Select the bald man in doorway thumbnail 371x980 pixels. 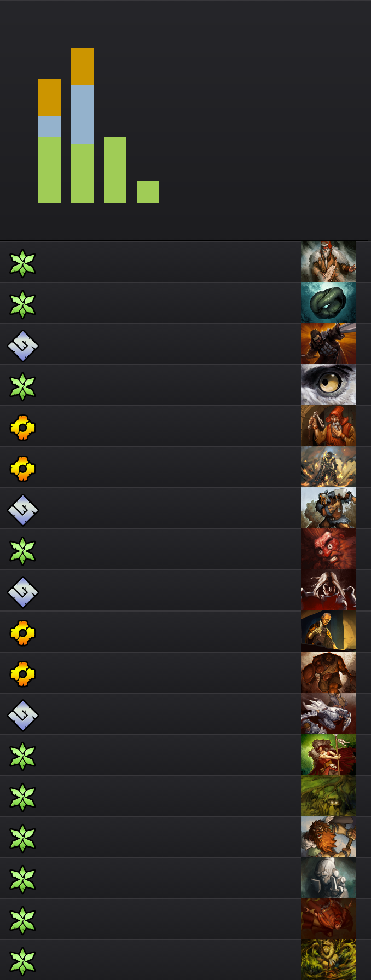coord(328,631)
